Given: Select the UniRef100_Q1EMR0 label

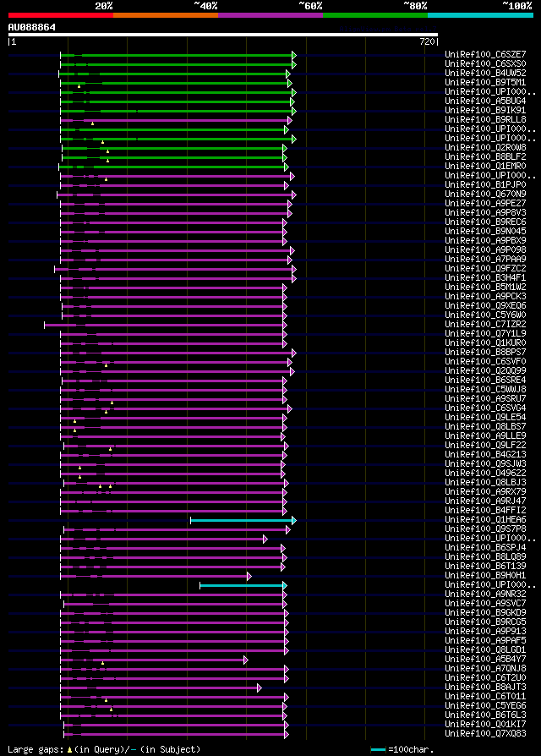Looking at the screenshot, I should 485,167.
